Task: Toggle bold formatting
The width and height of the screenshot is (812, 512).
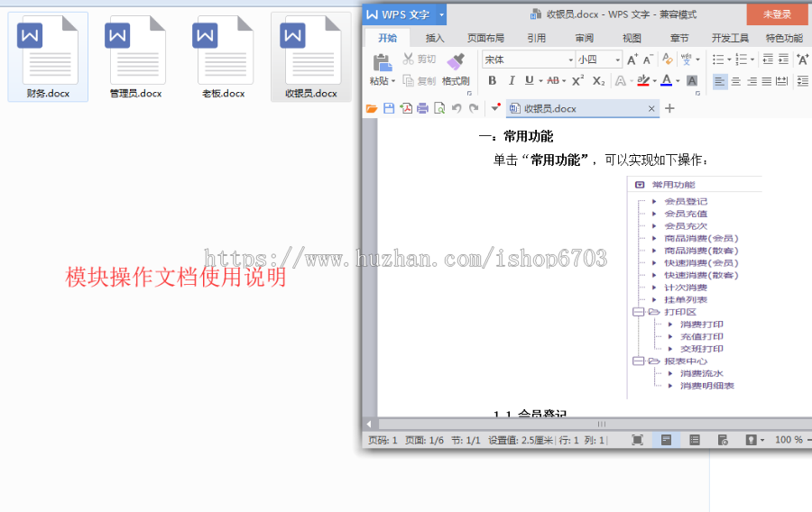Action: click(x=492, y=81)
